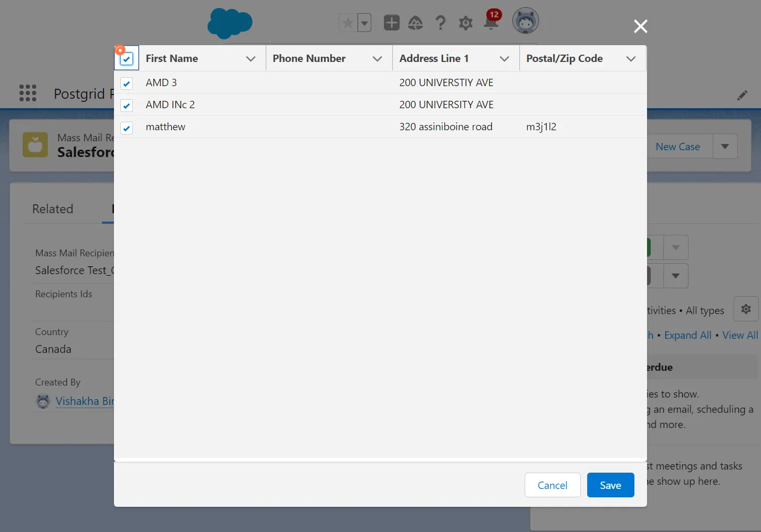Open the First Name column menu
761x532 pixels.
click(x=251, y=59)
